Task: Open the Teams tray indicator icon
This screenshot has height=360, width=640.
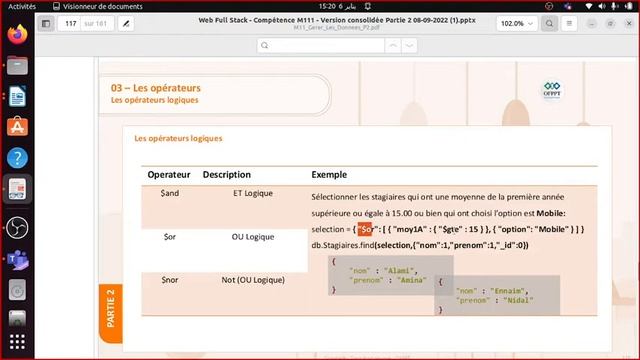Action: point(568,6)
